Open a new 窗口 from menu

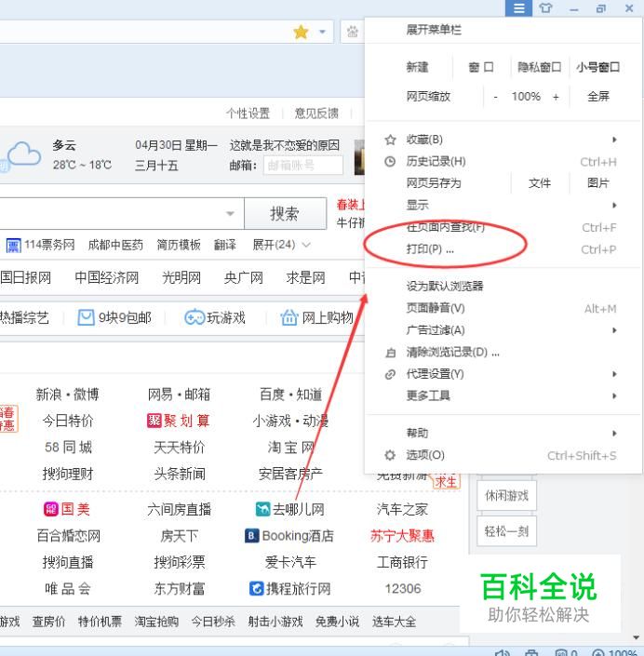tap(481, 67)
